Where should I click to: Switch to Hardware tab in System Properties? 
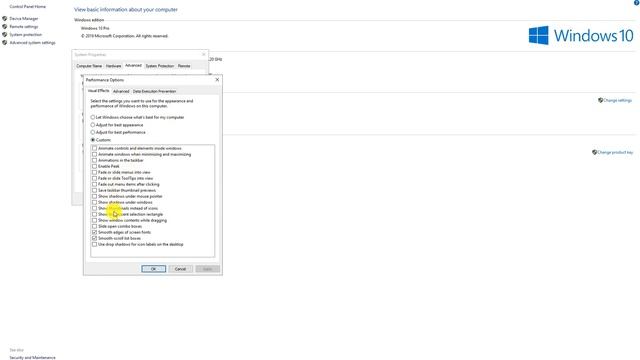(x=113, y=66)
